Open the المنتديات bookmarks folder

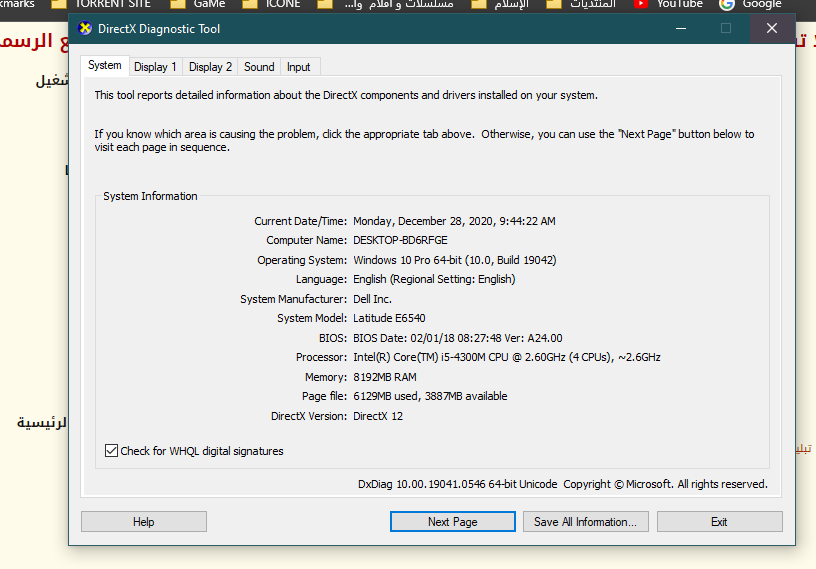(x=580, y=4)
